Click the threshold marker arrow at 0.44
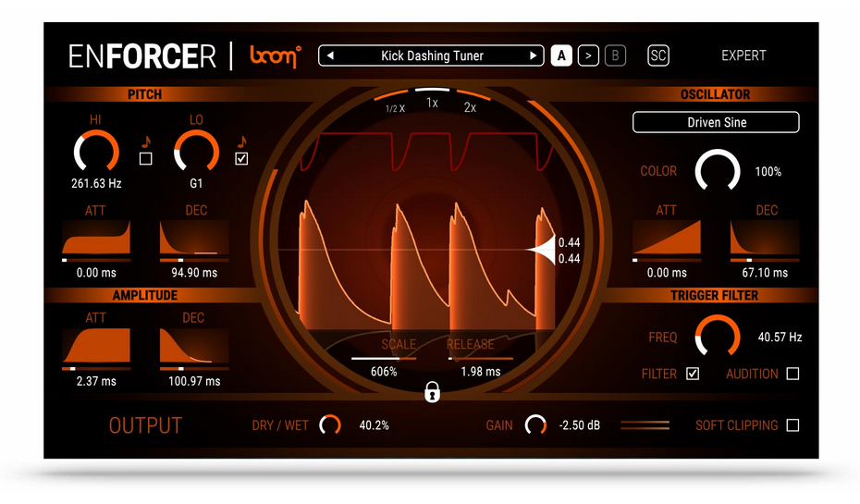This screenshot has height=504, width=860. point(540,250)
